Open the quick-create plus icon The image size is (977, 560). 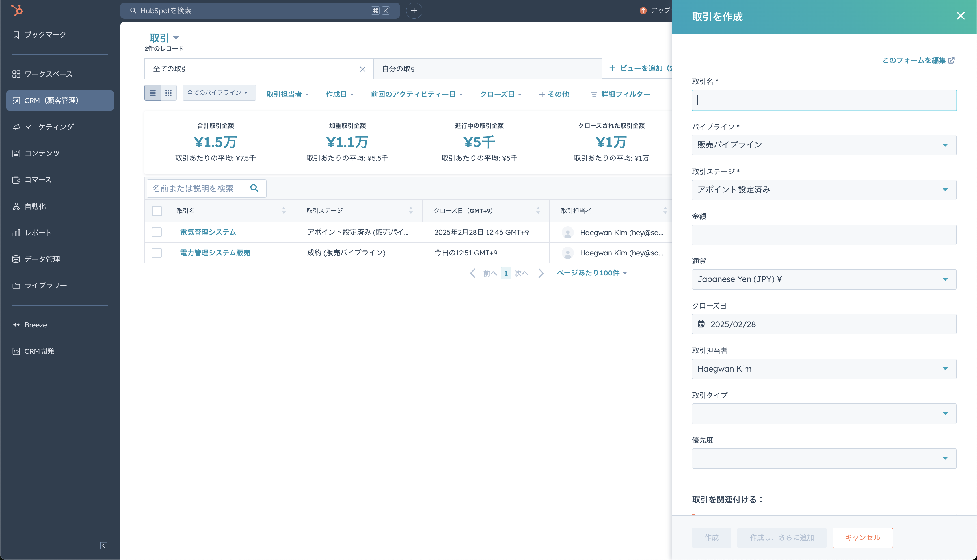414,11
